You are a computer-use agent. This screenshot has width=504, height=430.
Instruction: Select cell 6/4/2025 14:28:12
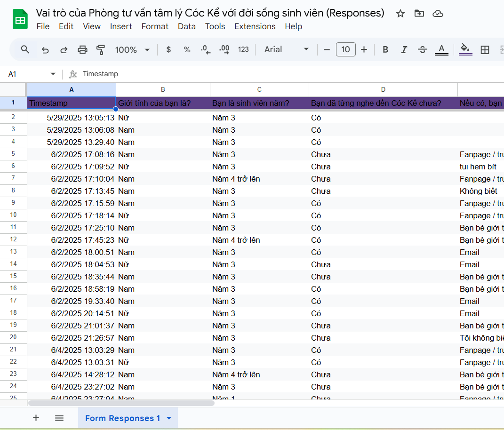72,374
